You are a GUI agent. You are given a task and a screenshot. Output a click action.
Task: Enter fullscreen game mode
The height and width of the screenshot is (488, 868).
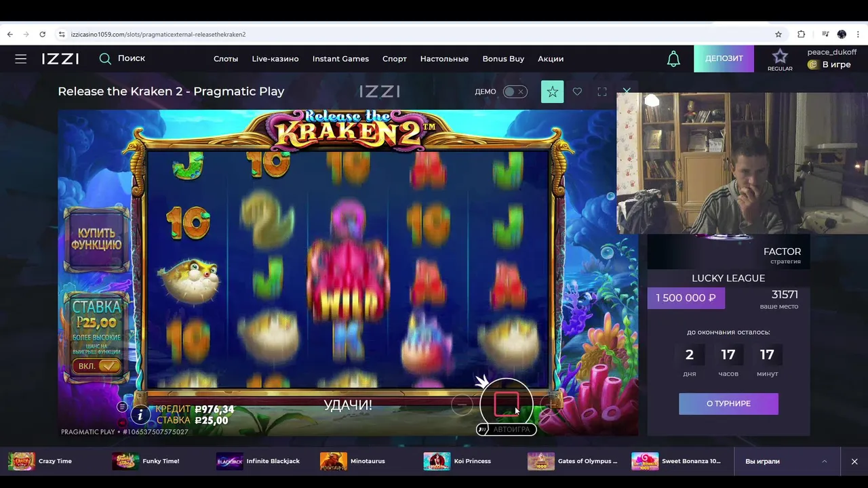(x=602, y=91)
